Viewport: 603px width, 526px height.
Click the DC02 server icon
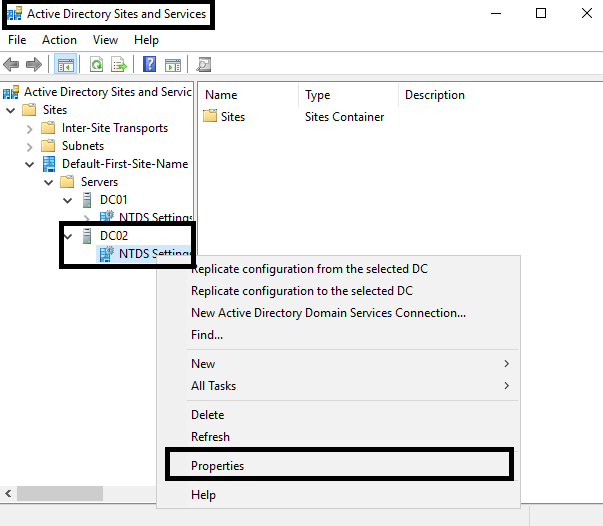[87, 236]
